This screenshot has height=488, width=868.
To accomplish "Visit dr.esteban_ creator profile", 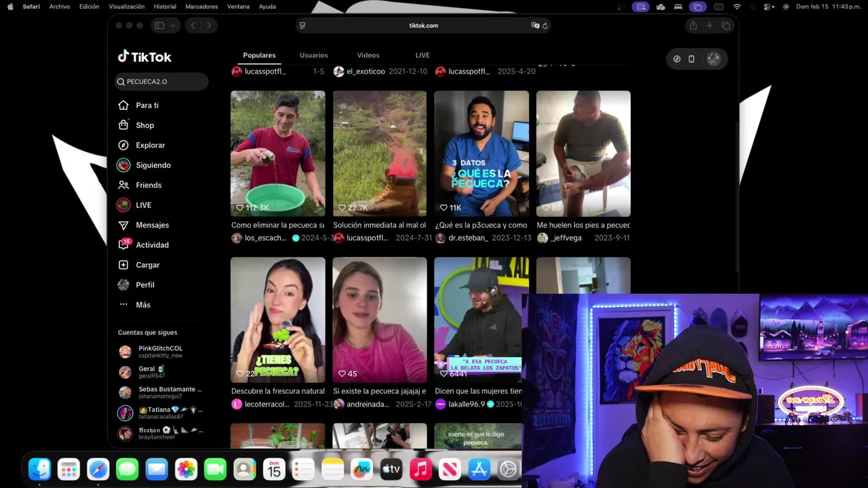I will pos(469,238).
